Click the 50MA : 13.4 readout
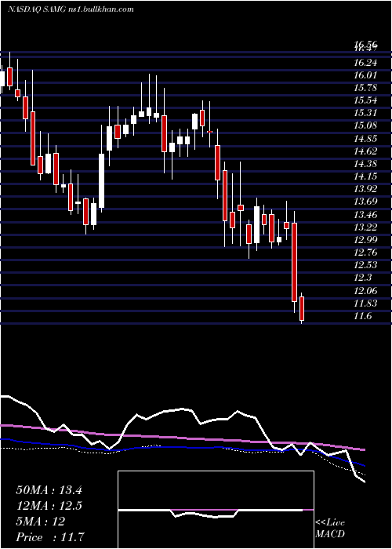392x549 pixels. click(x=49, y=490)
